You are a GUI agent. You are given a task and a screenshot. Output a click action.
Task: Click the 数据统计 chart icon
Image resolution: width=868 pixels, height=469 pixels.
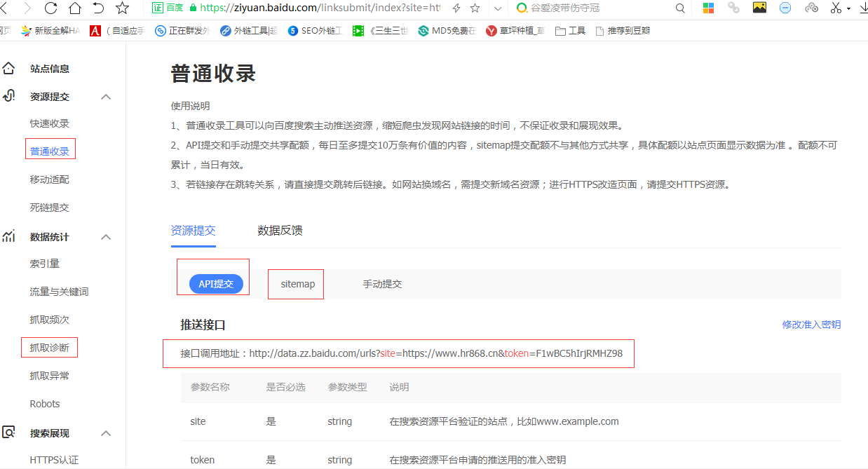coord(8,236)
